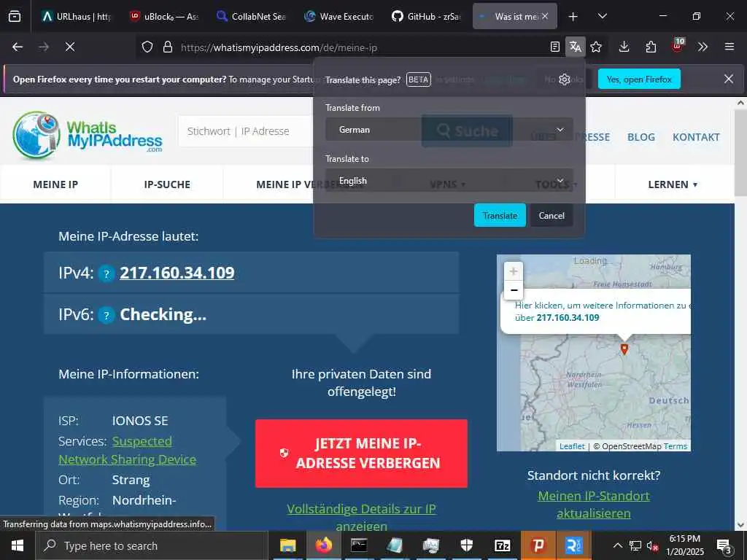
Task: Go back with the back arrow
Action: (18, 47)
